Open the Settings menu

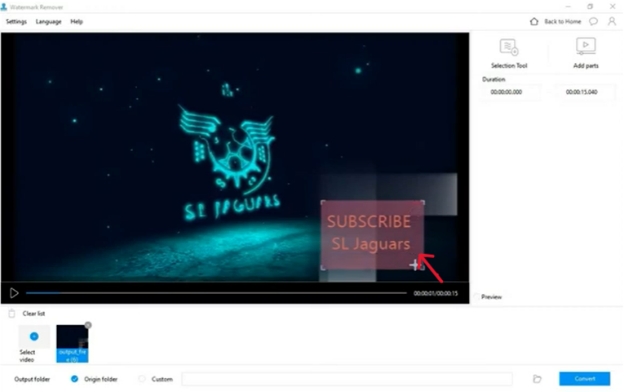(16, 21)
